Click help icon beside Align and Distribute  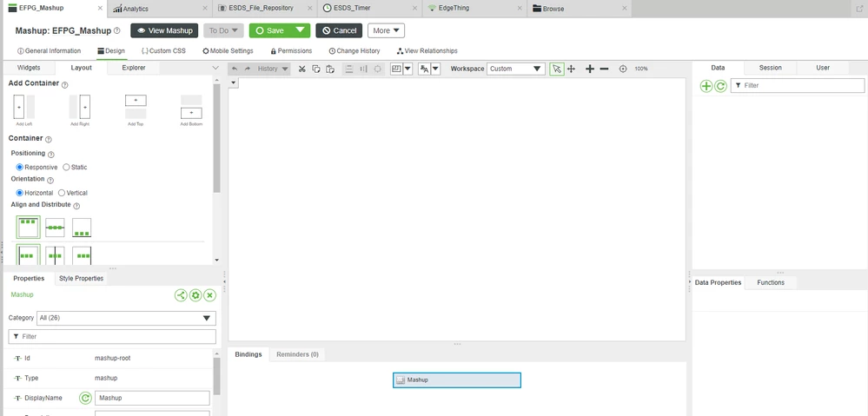[x=76, y=206]
